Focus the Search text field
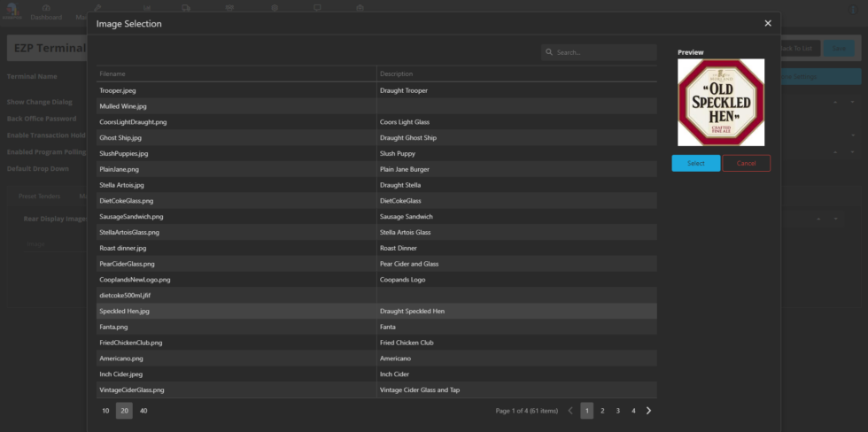The image size is (868, 432). [x=604, y=53]
